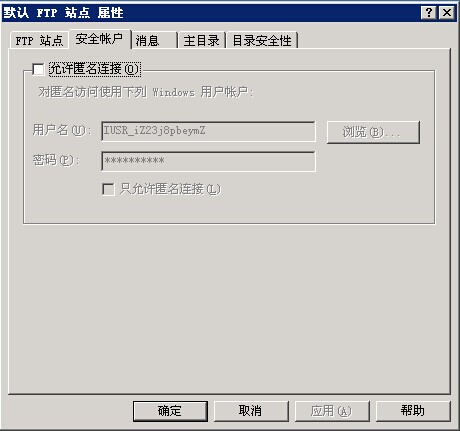The width and height of the screenshot is (460, 431).
Task: Click the 密码 password field
Action: pos(208,161)
